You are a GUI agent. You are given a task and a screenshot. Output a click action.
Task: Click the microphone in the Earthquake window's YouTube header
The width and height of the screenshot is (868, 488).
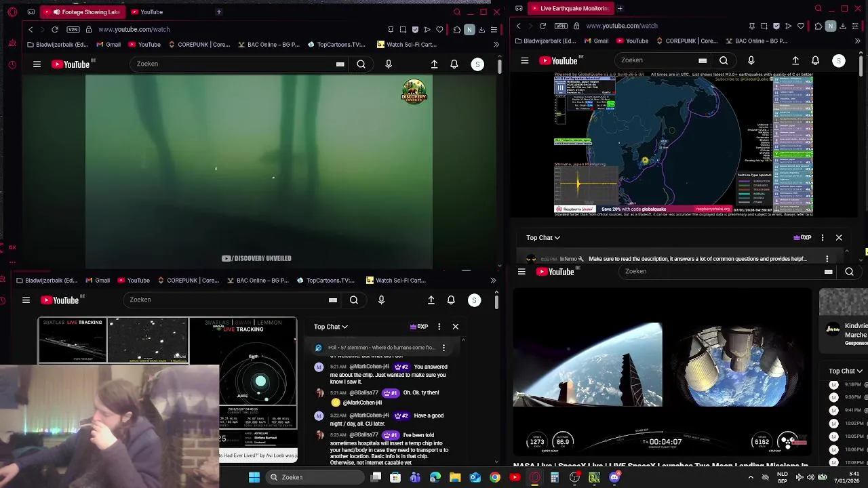[x=751, y=60]
